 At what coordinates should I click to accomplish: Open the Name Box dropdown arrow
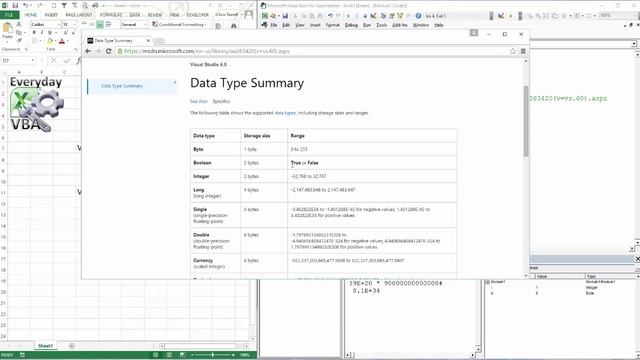tap(33, 61)
